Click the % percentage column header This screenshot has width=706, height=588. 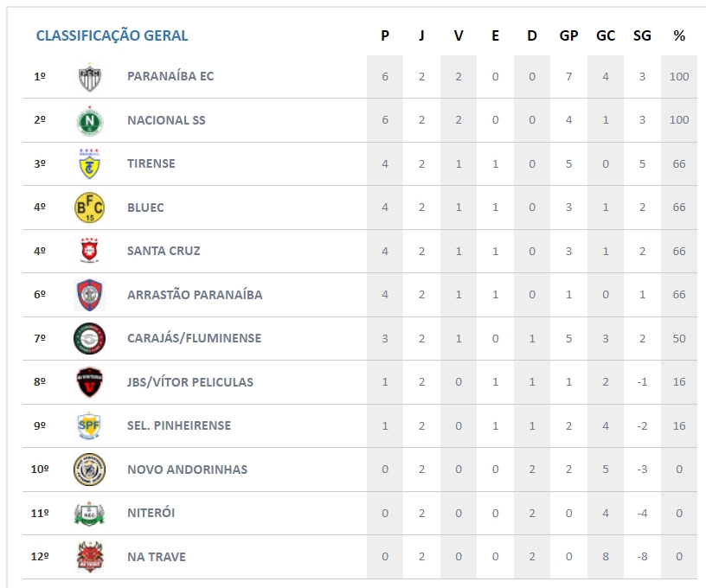click(x=679, y=35)
